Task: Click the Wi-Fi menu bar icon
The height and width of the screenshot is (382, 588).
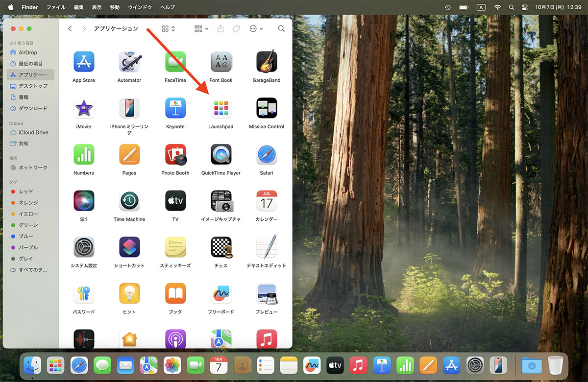Action: (x=498, y=7)
